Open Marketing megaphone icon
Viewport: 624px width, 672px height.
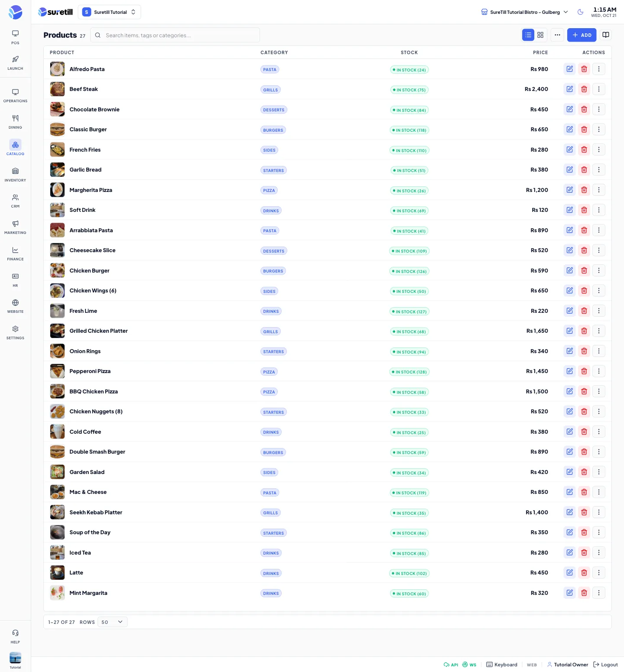pos(15,227)
